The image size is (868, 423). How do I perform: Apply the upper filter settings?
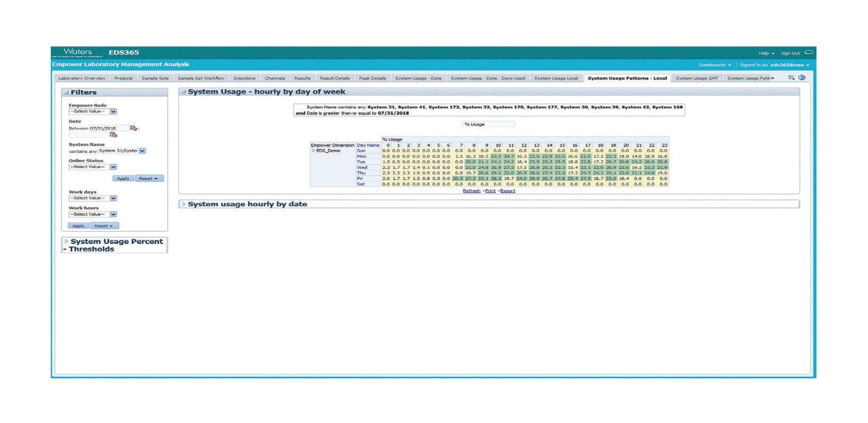pyautogui.click(x=123, y=178)
